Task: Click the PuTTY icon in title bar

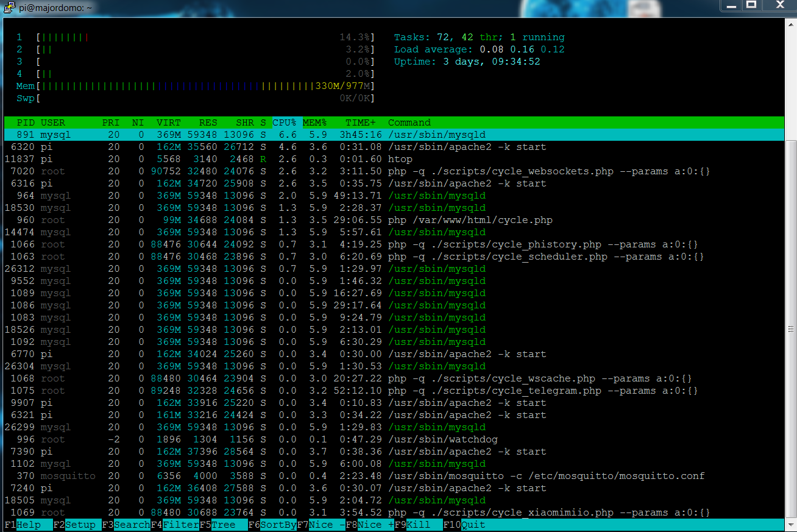Action: (x=7, y=7)
